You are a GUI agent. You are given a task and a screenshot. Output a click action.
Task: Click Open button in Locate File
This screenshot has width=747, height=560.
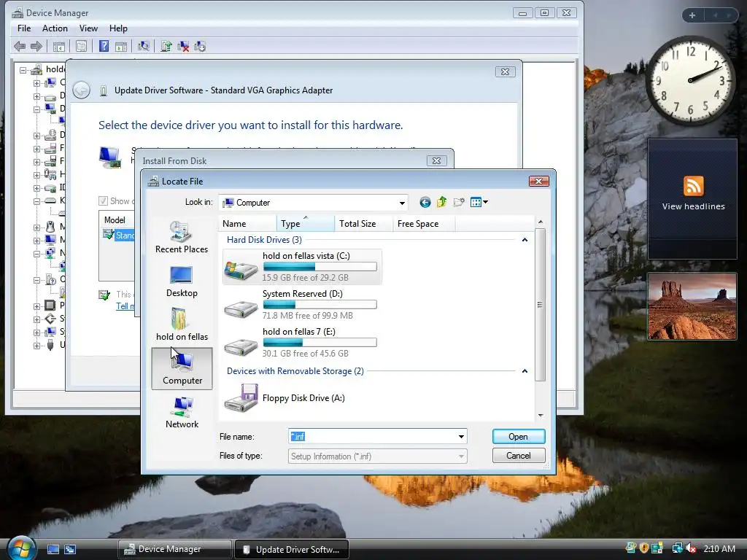pyautogui.click(x=519, y=437)
